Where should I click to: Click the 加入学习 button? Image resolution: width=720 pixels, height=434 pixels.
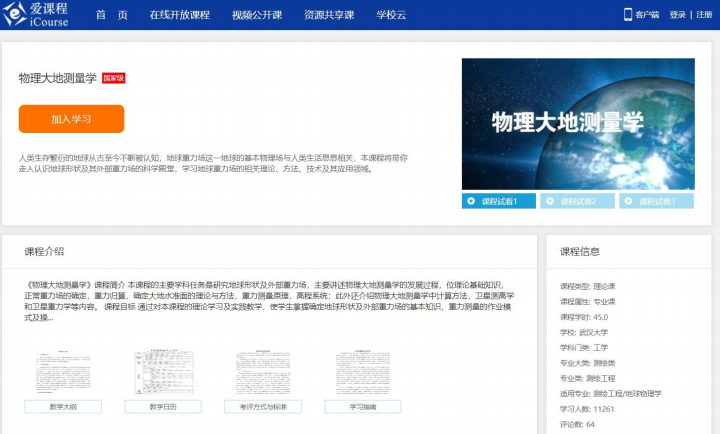[71, 119]
